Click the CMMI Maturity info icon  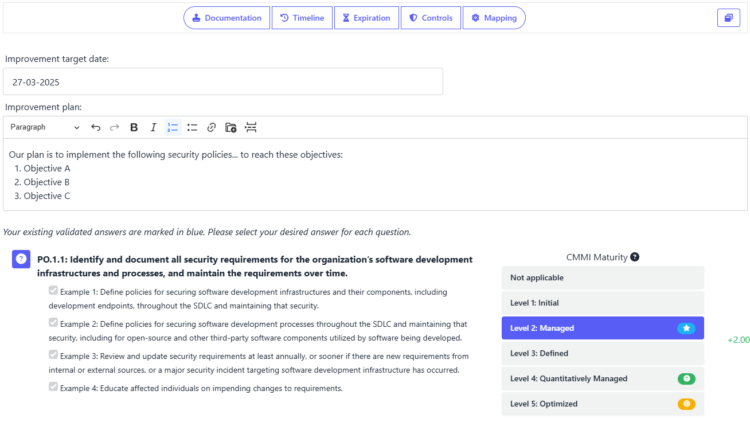(635, 257)
